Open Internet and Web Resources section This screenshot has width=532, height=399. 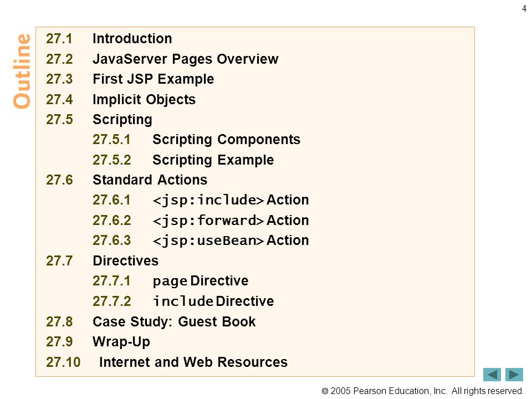[x=167, y=362]
